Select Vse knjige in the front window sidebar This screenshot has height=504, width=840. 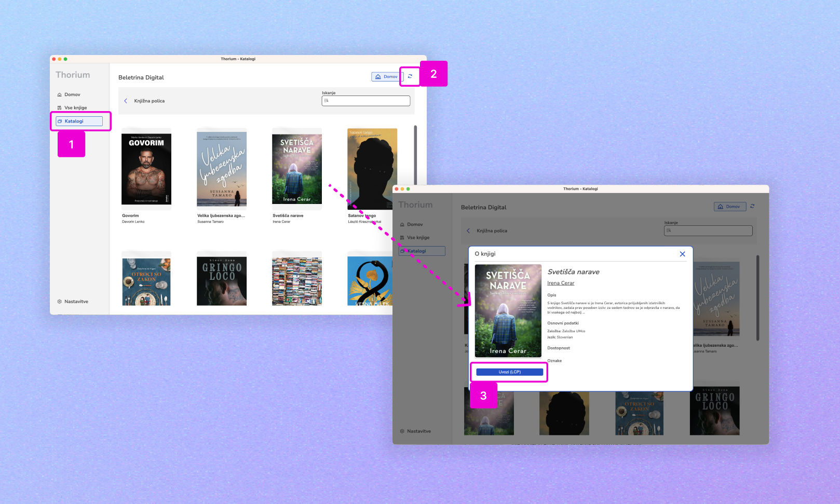pos(415,238)
